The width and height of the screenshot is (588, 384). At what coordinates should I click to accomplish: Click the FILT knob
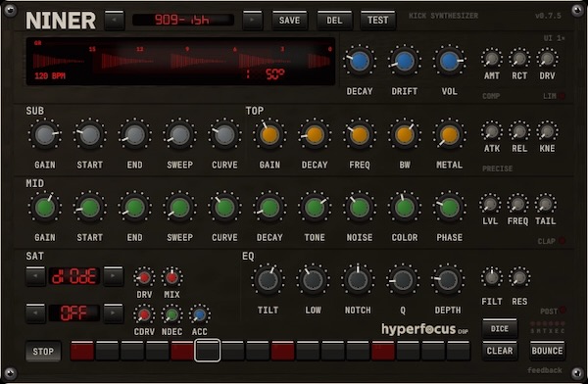coord(492,278)
